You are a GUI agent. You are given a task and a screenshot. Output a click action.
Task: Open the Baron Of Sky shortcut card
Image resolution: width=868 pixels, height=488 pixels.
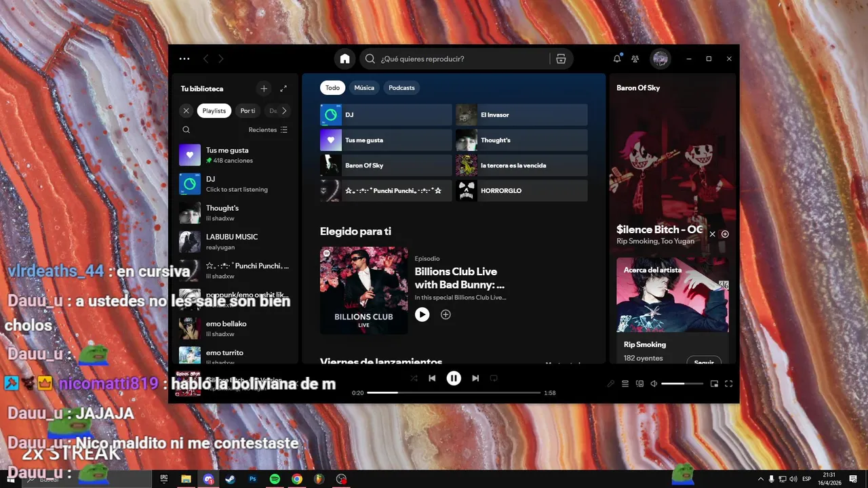[x=386, y=165]
